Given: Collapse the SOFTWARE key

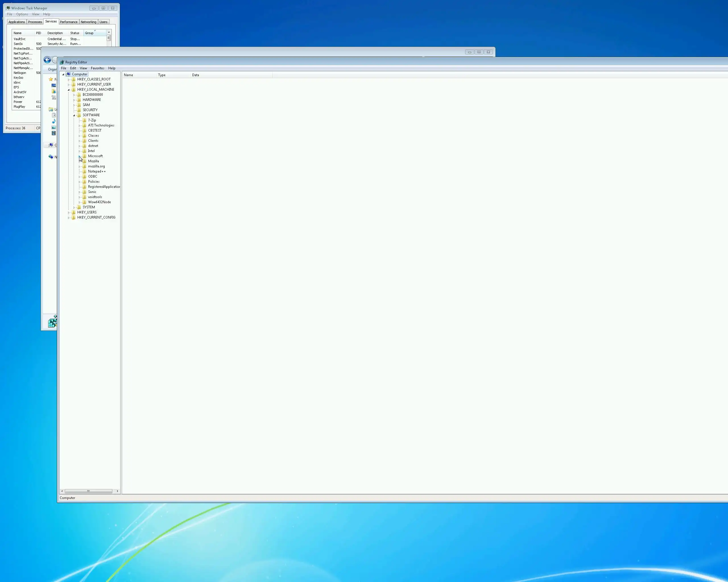Looking at the screenshot, I should [x=74, y=115].
